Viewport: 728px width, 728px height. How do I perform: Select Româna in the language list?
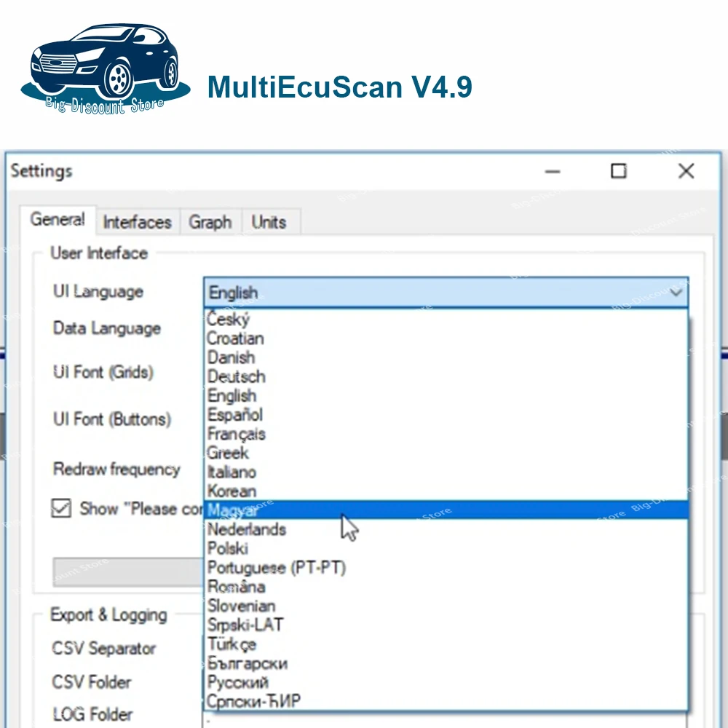click(x=446, y=586)
